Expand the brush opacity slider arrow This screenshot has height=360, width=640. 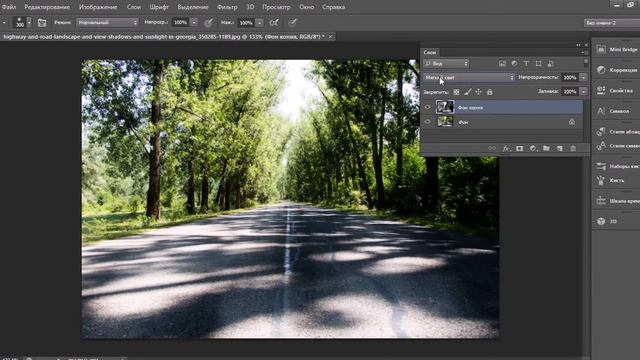pos(194,22)
